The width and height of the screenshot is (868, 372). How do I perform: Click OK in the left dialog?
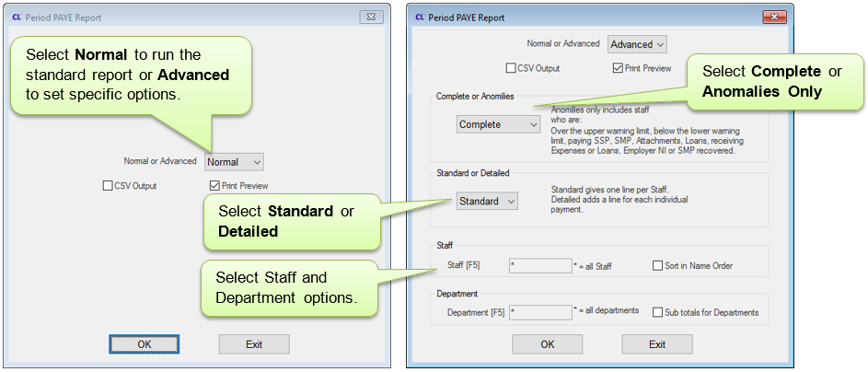coord(144,344)
